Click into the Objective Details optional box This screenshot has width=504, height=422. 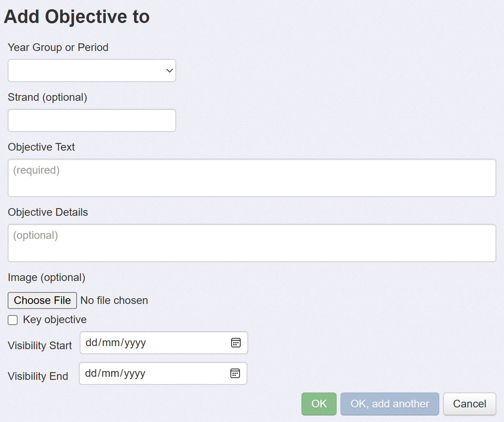(x=252, y=243)
